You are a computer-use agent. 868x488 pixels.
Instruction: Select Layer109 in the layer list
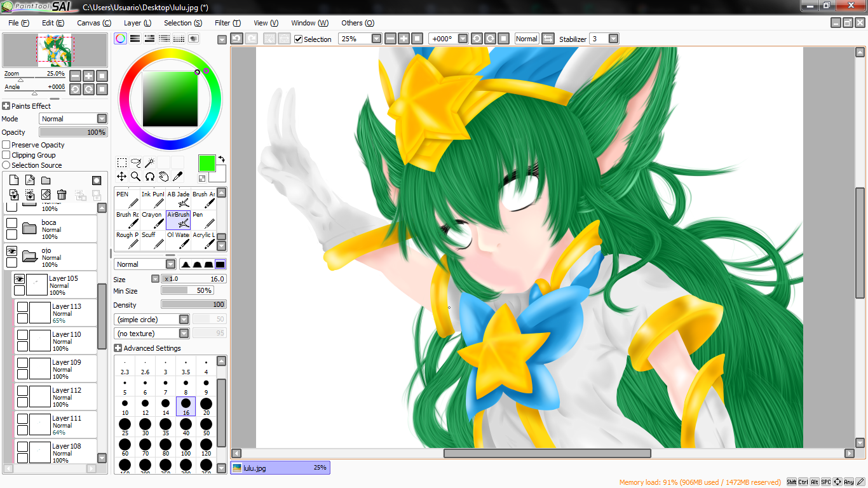coord(56,369)
